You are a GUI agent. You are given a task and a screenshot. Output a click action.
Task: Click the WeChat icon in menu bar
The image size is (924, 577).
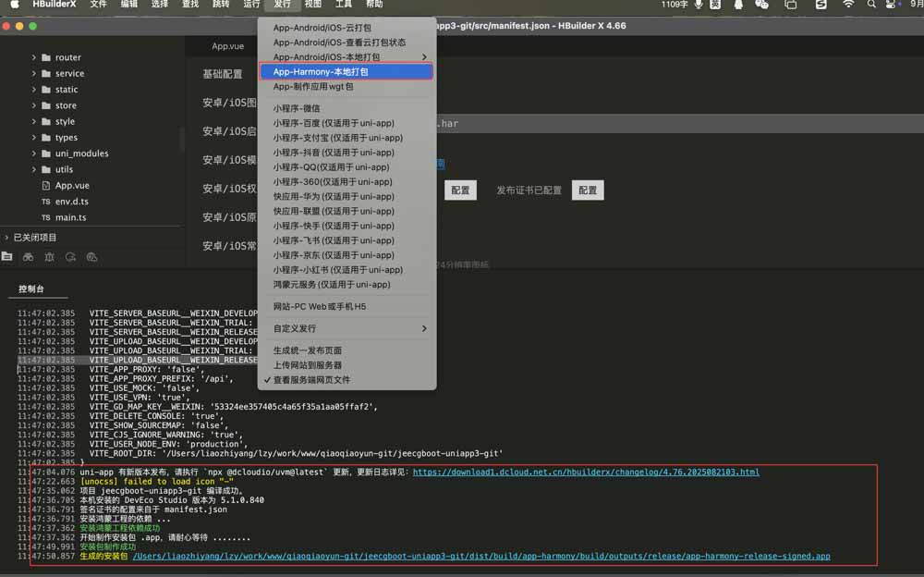pyautogui.click(x=761, y=5)
